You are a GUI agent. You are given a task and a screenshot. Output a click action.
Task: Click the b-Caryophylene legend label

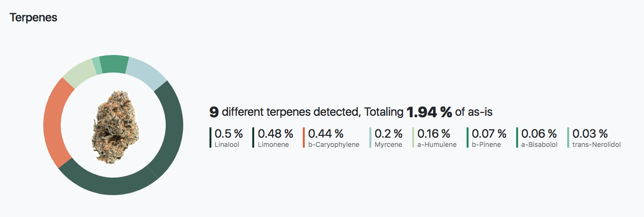coord(334,145)
